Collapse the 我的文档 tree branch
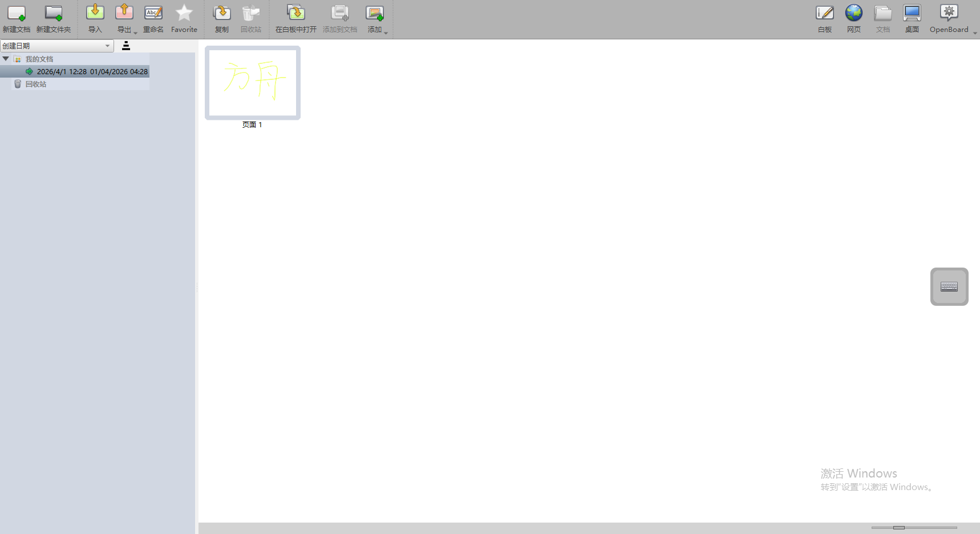This screenshot has height=534, width=980. point(6,58)
